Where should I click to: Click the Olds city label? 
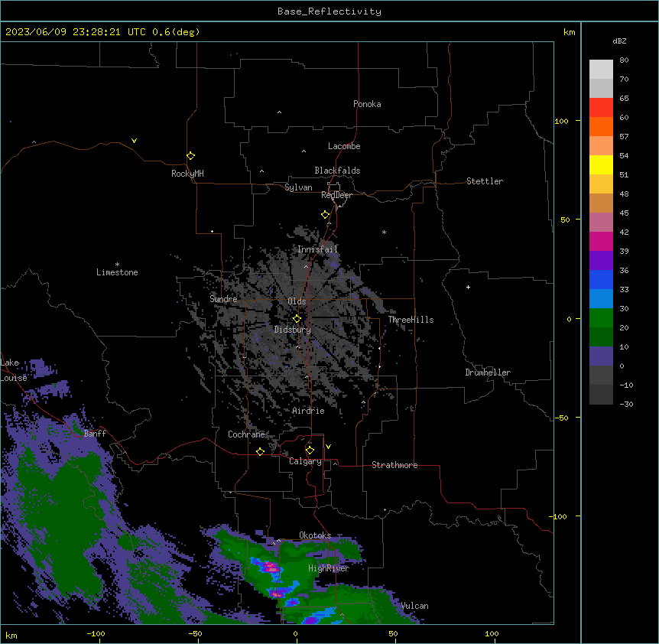(297, 301)
